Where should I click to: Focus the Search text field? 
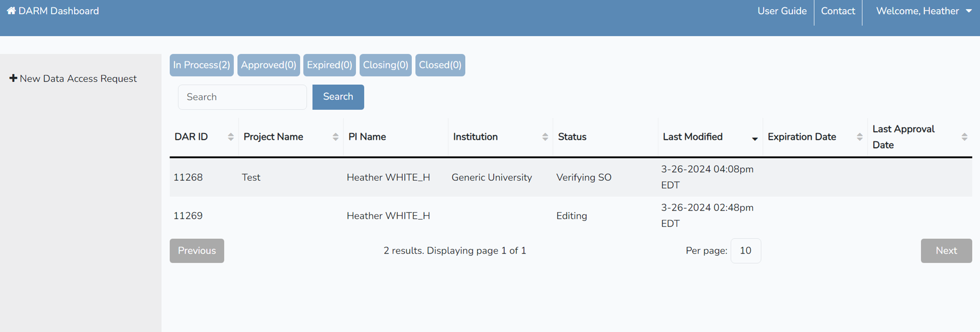(x=242, y=97)
